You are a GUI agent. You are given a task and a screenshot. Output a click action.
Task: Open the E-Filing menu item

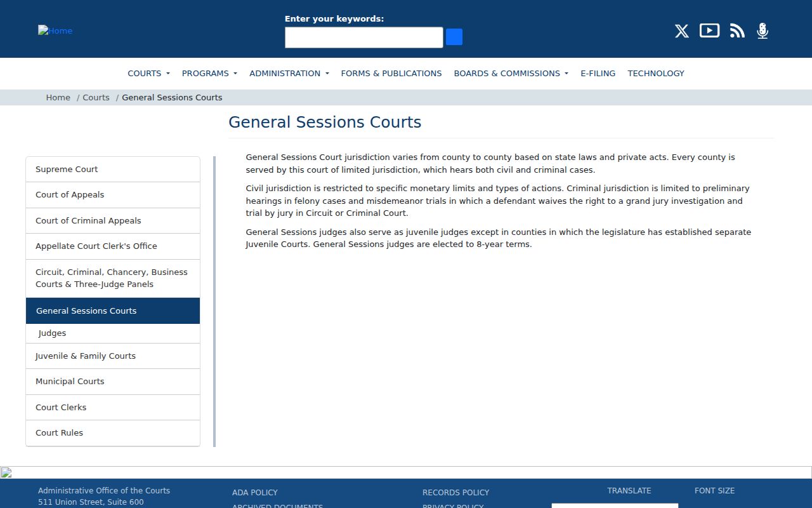click(598, 74)
